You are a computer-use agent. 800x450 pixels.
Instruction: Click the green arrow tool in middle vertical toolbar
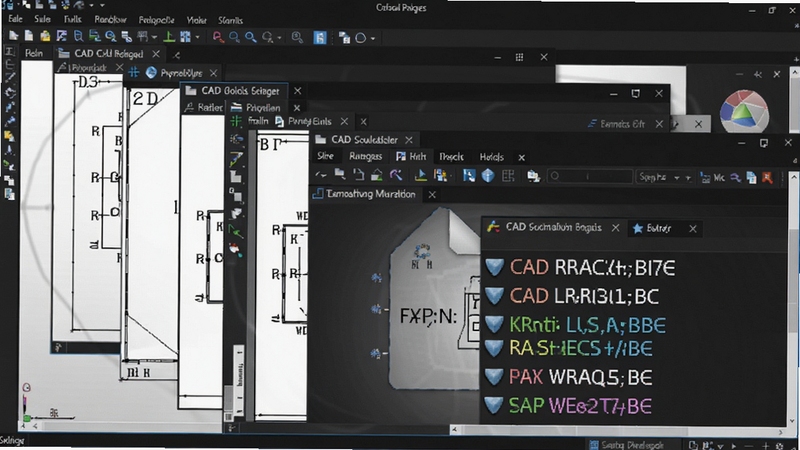tap(236, 231)
